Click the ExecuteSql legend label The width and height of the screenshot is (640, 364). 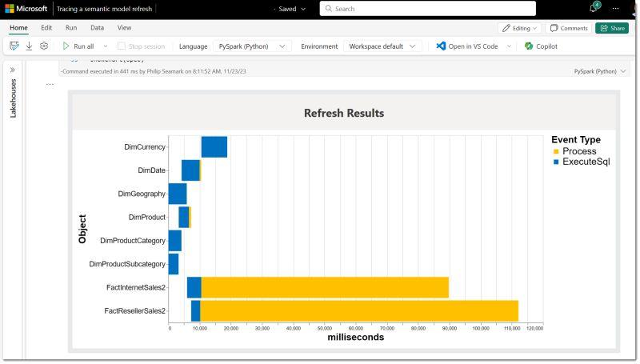(588, 162)
